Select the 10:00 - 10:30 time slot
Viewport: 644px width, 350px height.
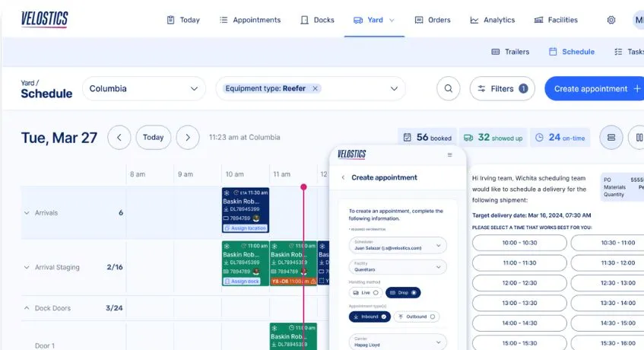point(519,243)
